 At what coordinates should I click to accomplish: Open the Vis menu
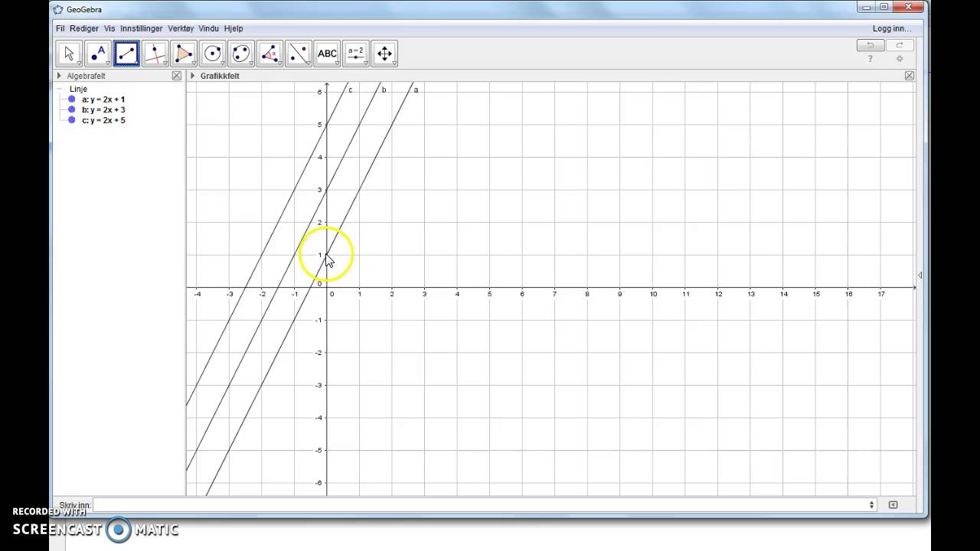click(109, 28)
